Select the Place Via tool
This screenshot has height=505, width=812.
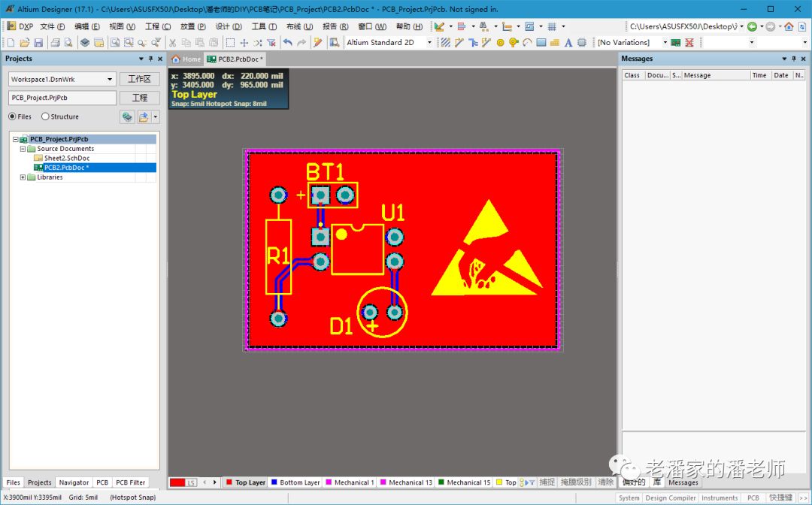pos(514,43)
